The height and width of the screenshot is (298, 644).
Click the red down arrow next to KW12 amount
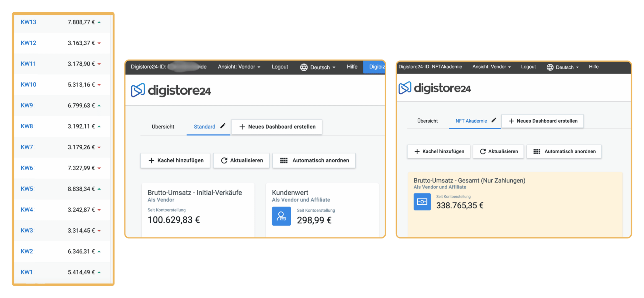(x=99, y=43)
